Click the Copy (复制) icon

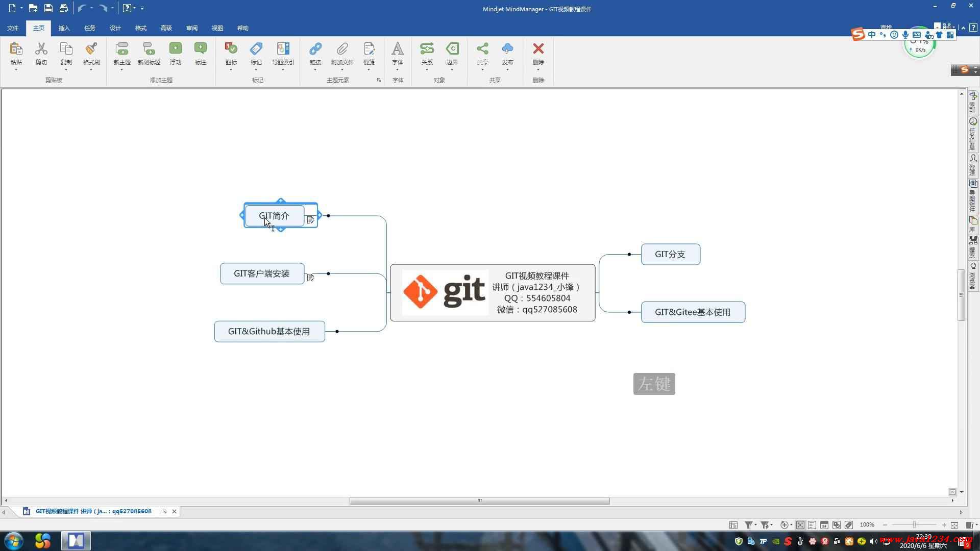(x=66, y=48)
